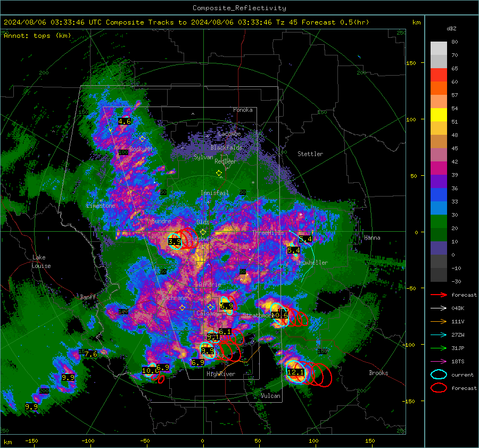This screenshot has height=448, width=479.
Task: Click the magenta 18TS arrow legend icon
Action: 439,362
